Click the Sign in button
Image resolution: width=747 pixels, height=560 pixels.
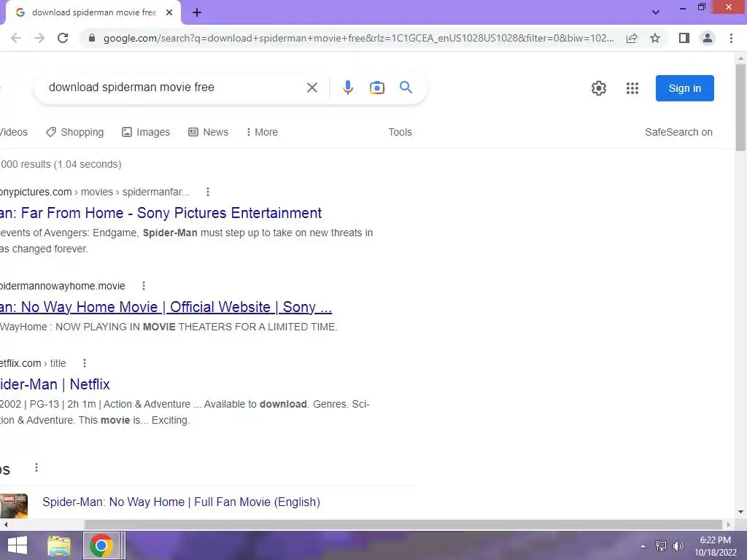(684, 88)
